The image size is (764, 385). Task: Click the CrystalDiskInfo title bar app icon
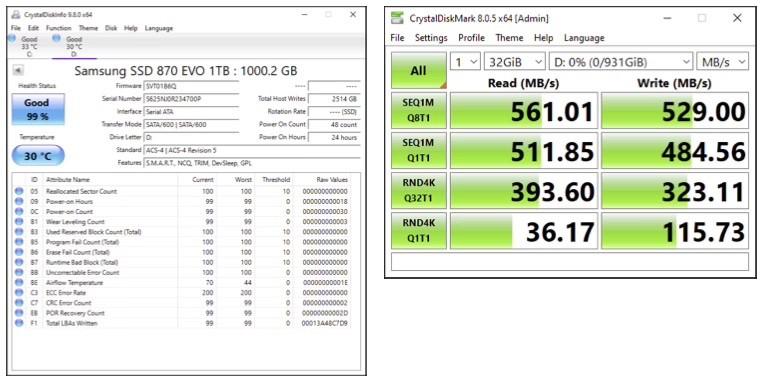click(16, 15)
